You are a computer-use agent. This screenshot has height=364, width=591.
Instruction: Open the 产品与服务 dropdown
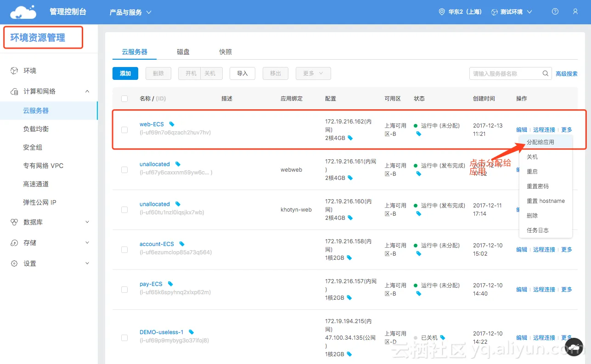(x=130, y=12)
